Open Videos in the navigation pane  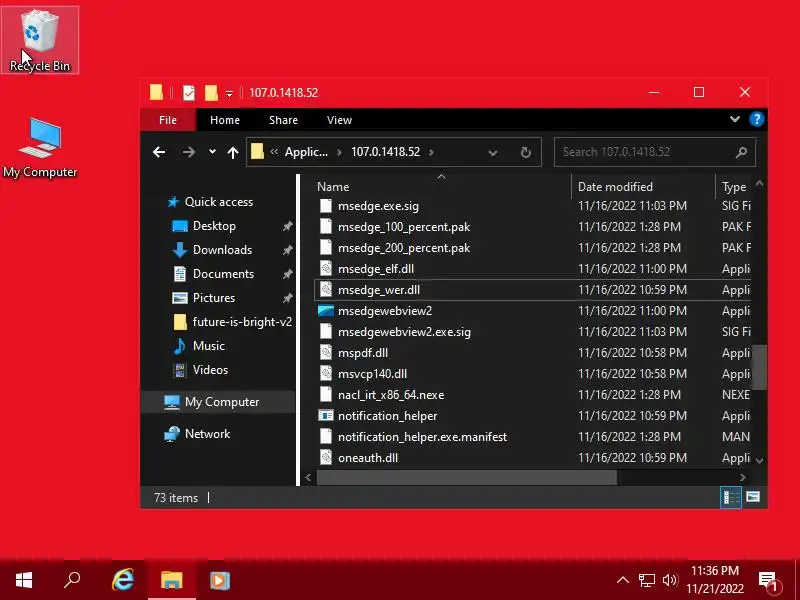210,370
